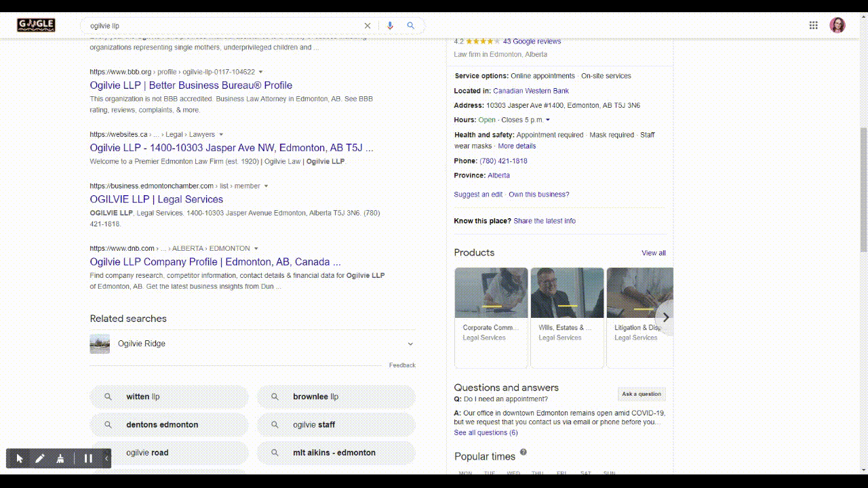Click inside the search input field

224,26
